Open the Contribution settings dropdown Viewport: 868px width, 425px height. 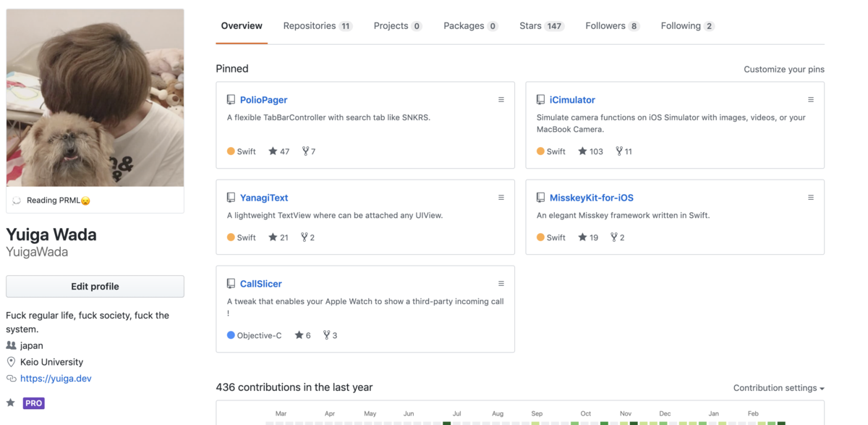779,388
